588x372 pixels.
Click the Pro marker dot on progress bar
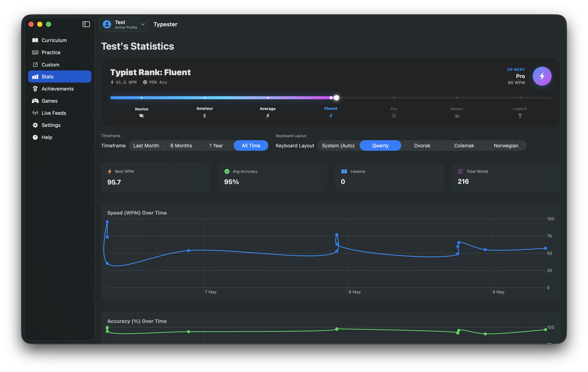pos(394,98)
